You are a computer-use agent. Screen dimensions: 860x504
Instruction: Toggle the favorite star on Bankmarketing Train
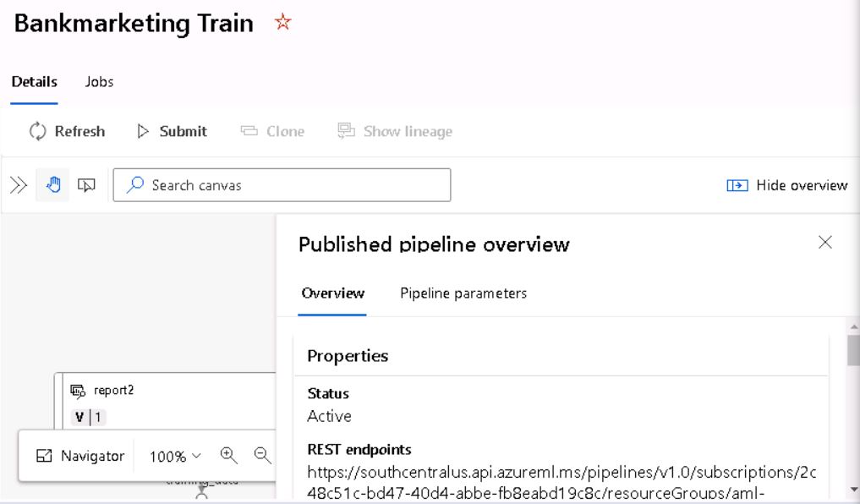tap(282, 23)
